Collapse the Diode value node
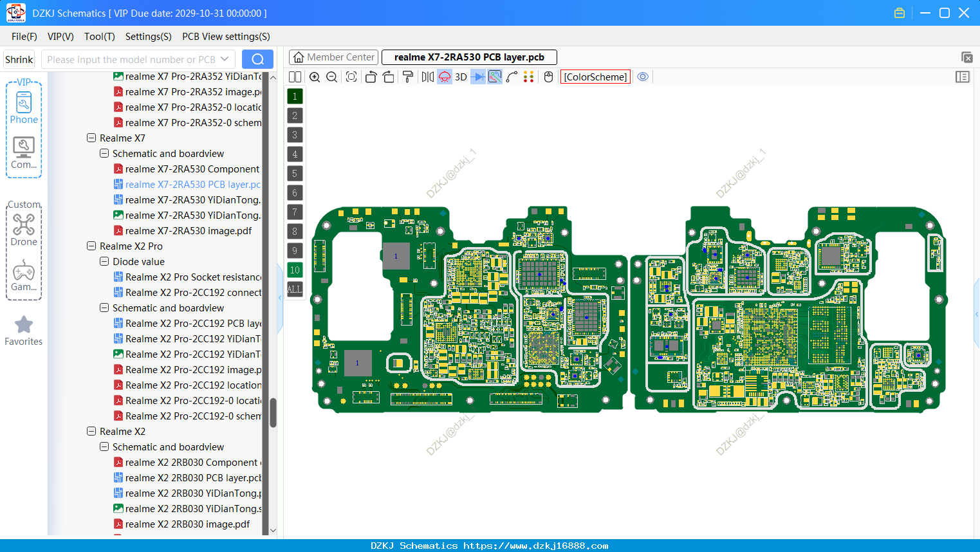This screenshot has width=980, height=552. (104, 262)
